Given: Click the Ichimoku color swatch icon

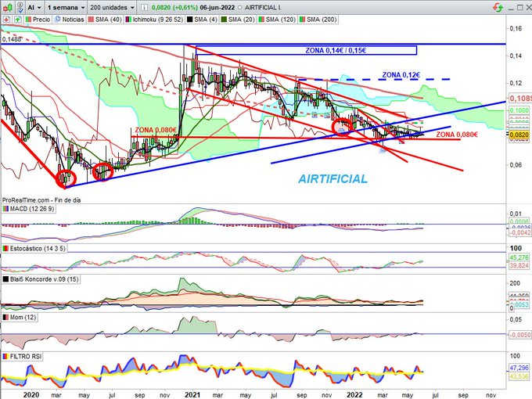Looking at the screenshot, I should (128, 20).
